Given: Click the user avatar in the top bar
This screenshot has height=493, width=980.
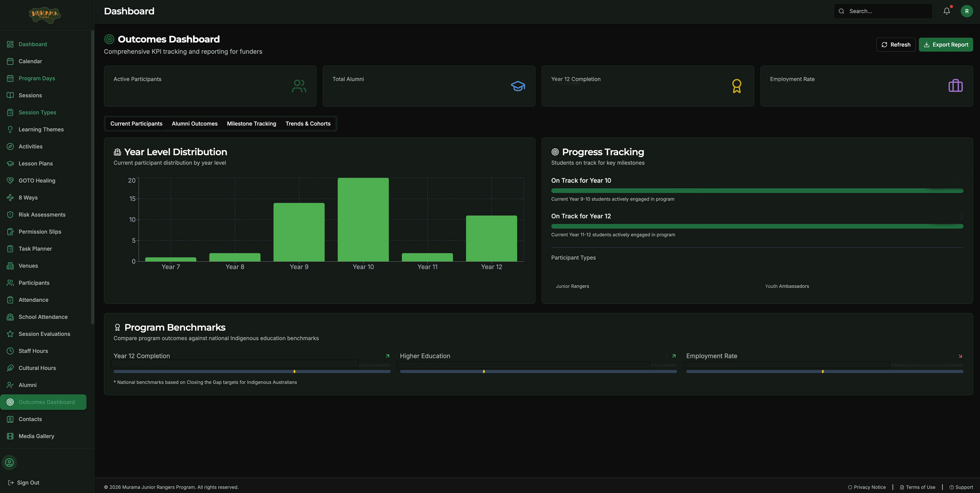Looking at the screenshot, I should 967,11.
